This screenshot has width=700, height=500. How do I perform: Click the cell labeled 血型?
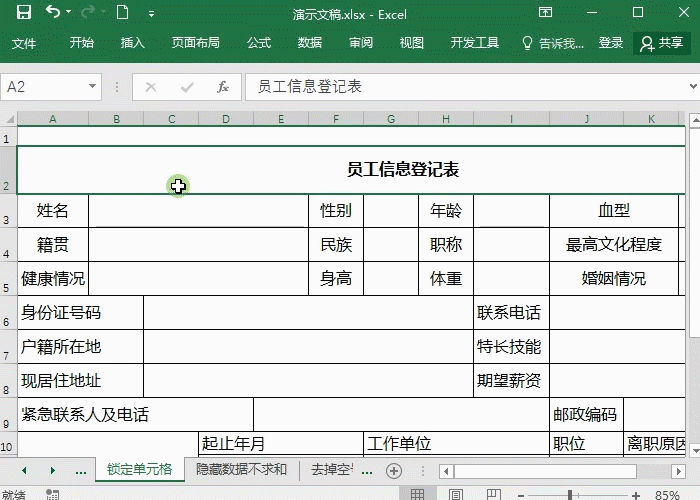click(x=614, y=210)
